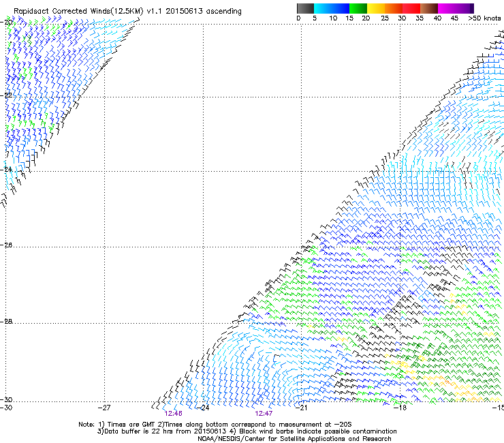Screen dimensions: 504x443
Task: Click the 12:46 time marker
Action: [x=173, y=414]
